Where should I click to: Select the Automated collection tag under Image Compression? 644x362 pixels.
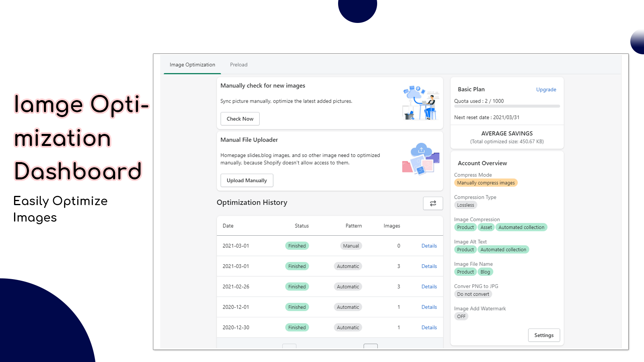(521, 227)
